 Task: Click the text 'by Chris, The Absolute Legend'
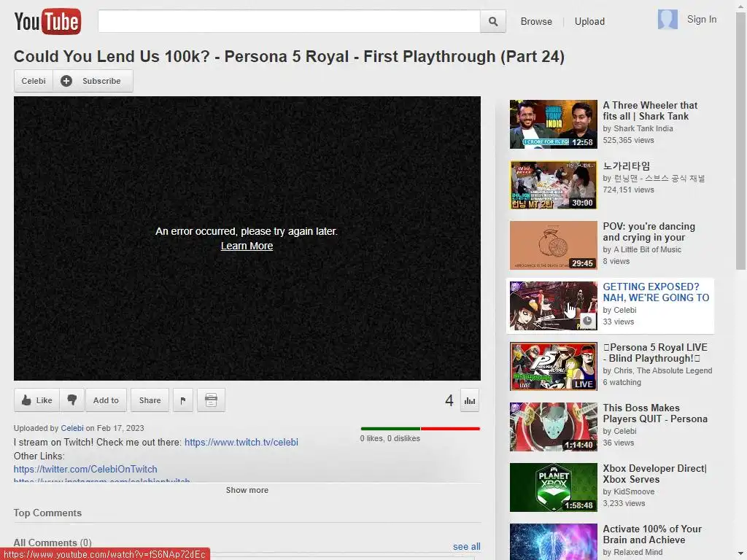tap(657, 370)
